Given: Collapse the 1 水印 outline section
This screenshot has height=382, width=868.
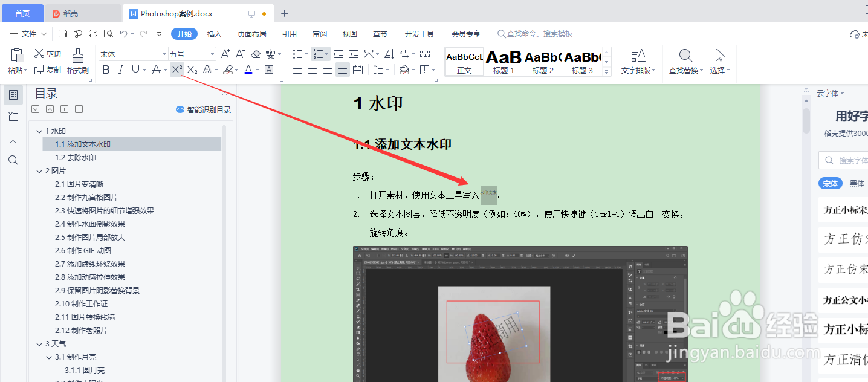Looking at the screenshot, I should (x=39, y=131).
